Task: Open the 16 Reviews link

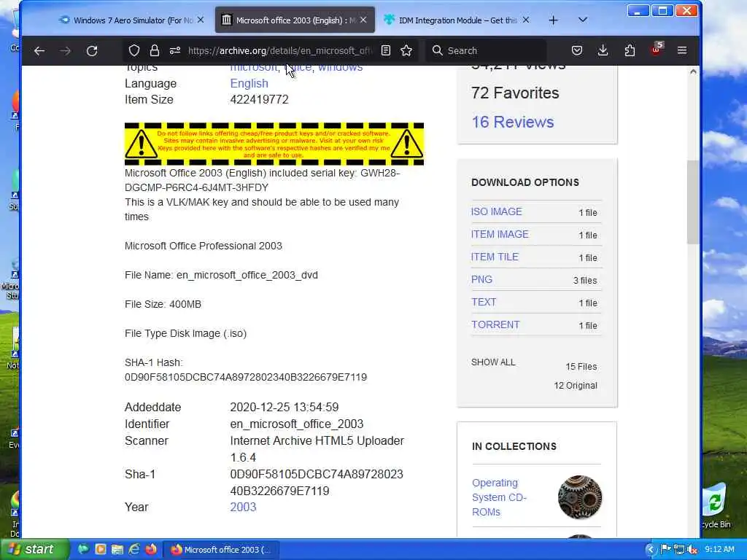Action: [x=513, y=122]
